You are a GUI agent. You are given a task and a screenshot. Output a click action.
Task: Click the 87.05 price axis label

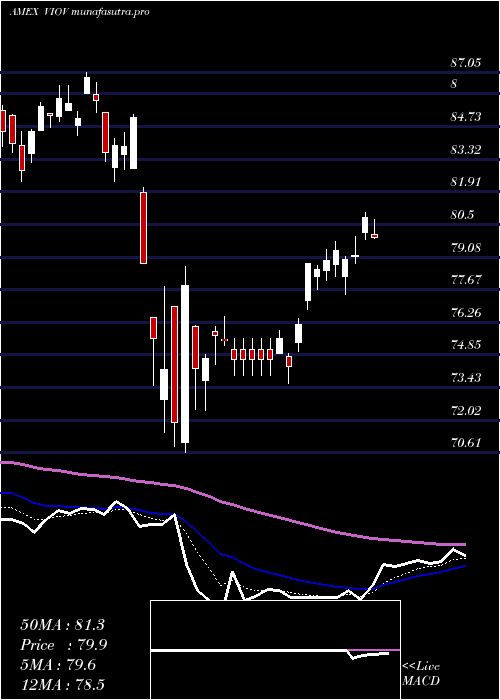coord(466,63)
